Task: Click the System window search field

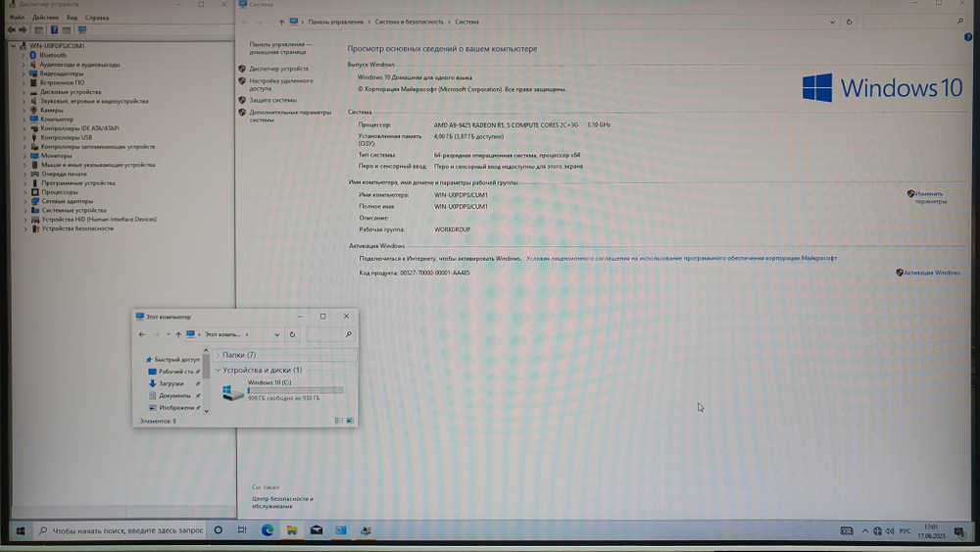Action: pos(915,22)
